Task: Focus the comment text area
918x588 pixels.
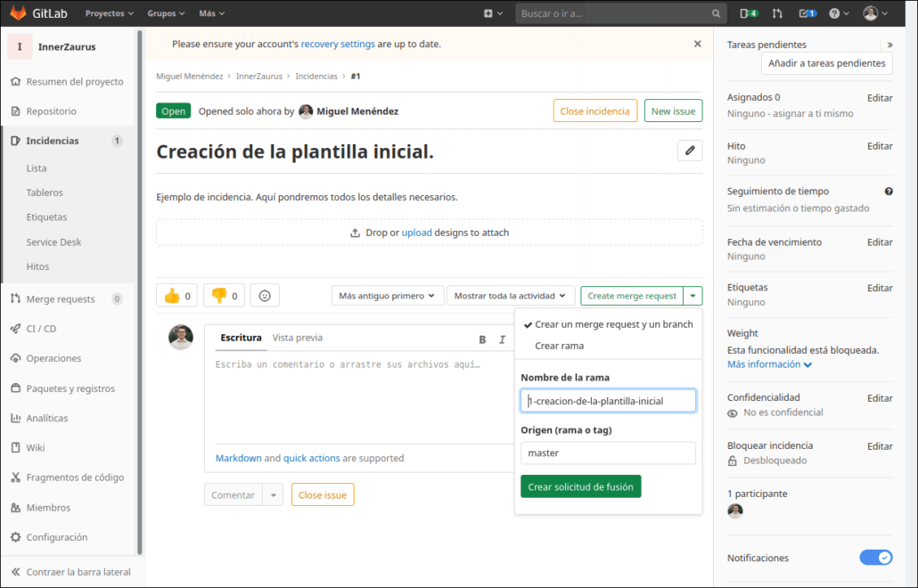Action: [x=360, y=398]
